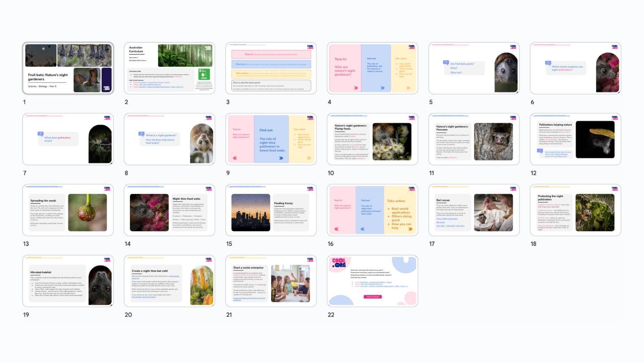Open the 'Bat rescue' slide thumbnail

click(474, 210)
